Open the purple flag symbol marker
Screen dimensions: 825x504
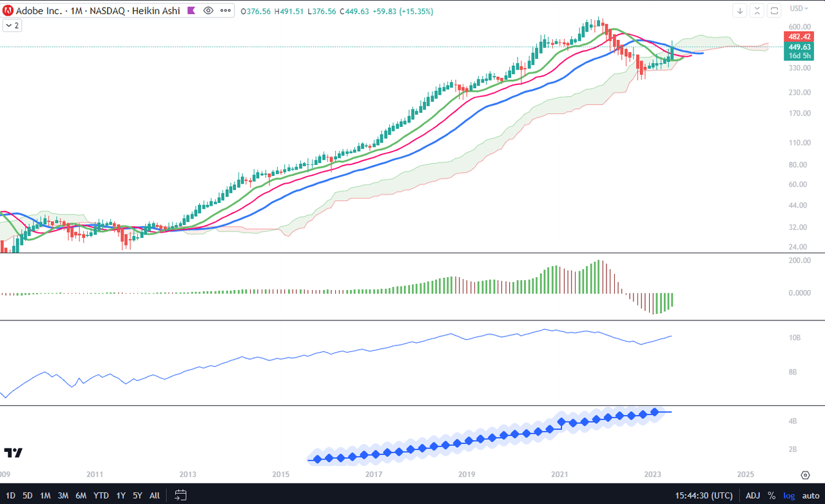point(191,11)
